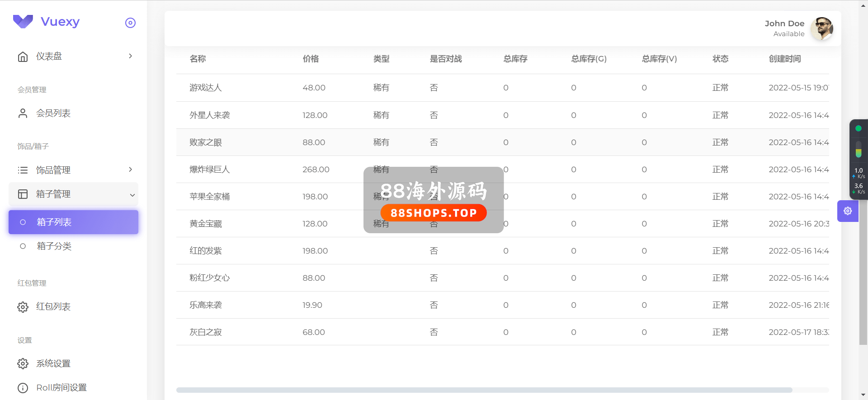Screen dimensions: 868x400
Task: Click the 红包列表 gear icon
Action: [23, 307]
